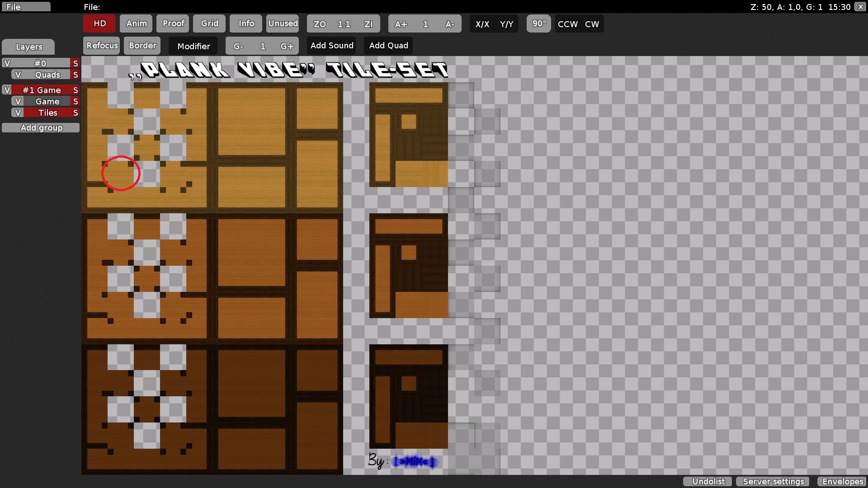
Task: Enable the Grid overlay
Action: pos(209,23)
